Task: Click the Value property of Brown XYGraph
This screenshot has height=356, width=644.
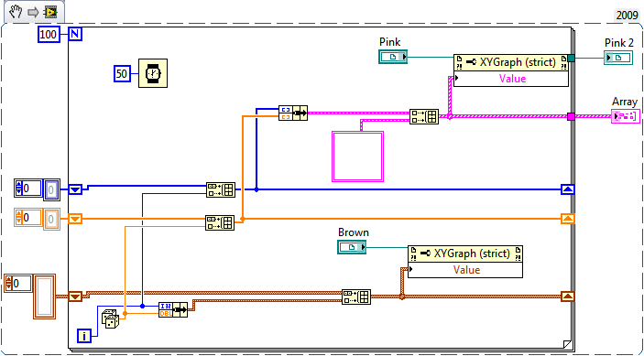Action: [x=466, y=270]
